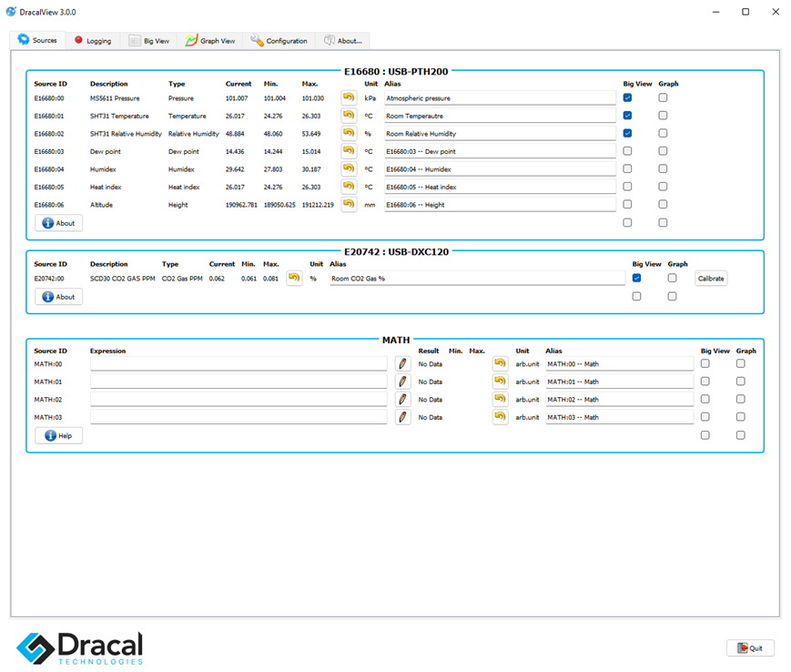Edit the MATH:01 -- Math alias field
791x672 pixels.
coord(620,382)
